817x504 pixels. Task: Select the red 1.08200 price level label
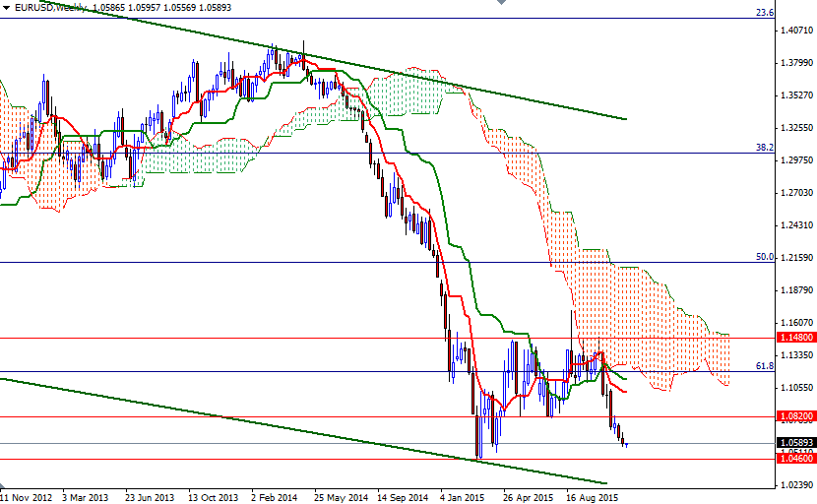pyautogui.click(x=796, y=416)
